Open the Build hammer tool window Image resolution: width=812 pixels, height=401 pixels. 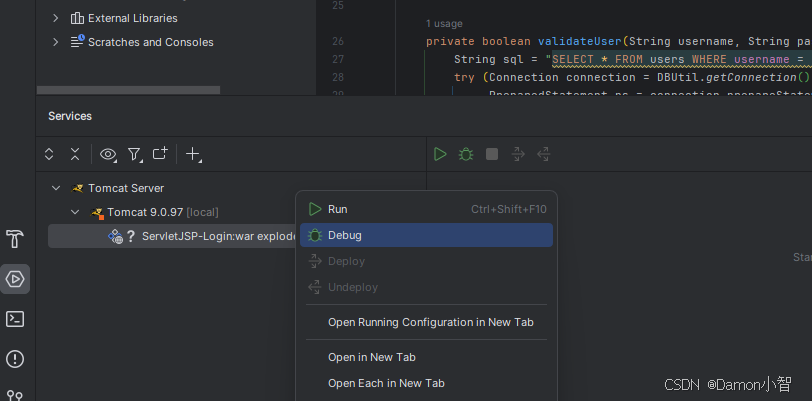[x=15, y=239]
